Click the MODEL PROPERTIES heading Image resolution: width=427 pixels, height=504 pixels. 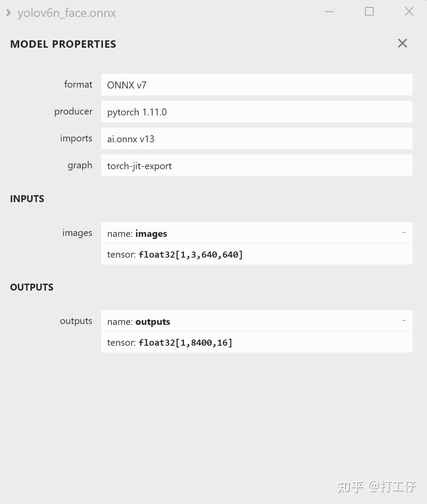coord(63,44)
